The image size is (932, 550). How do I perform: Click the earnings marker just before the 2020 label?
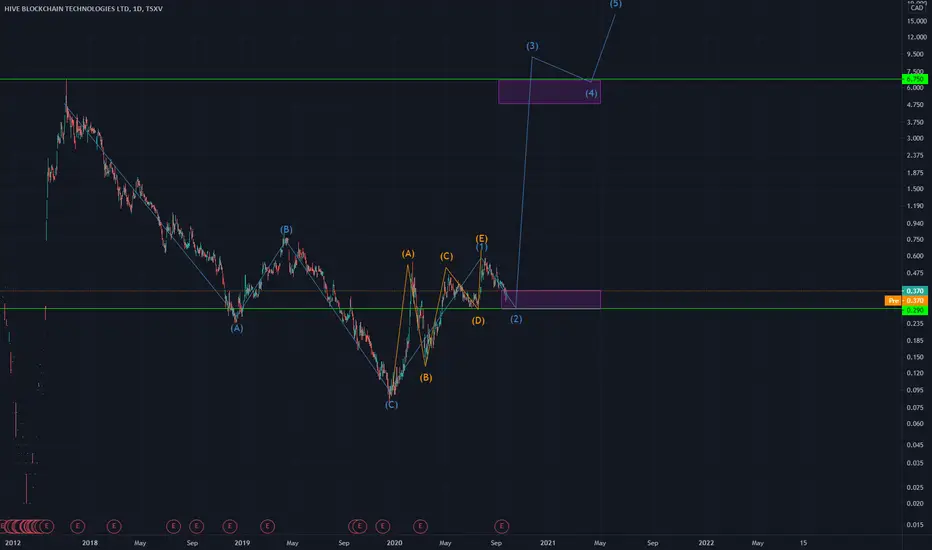click(x=382, y=526)
